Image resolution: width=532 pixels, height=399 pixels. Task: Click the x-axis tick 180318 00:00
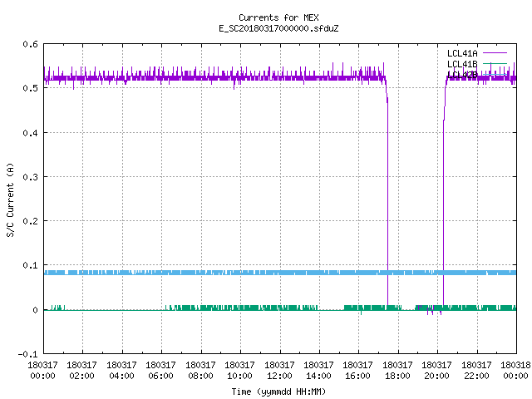(515, 370)
